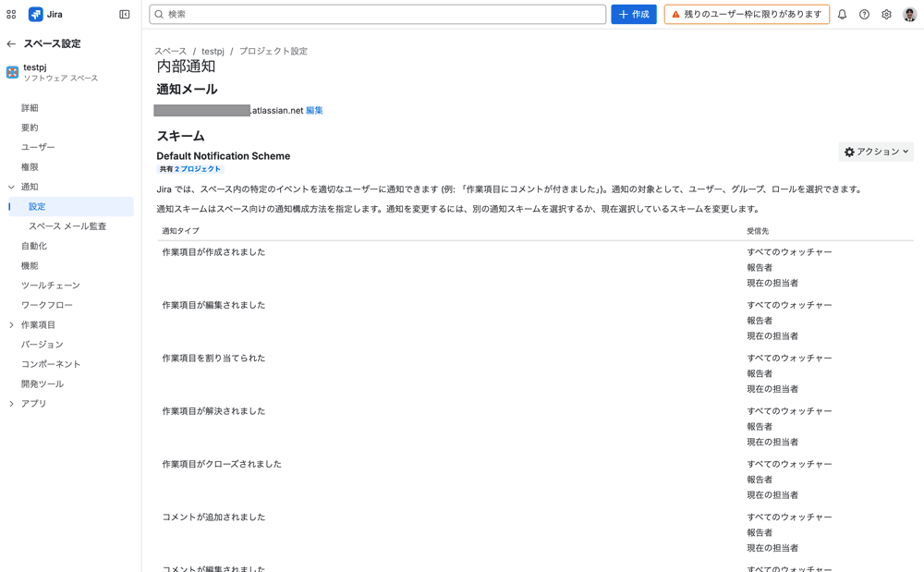924x572 pixels.
Task: Edit the notification email via 編集 link
Action: 314,109
